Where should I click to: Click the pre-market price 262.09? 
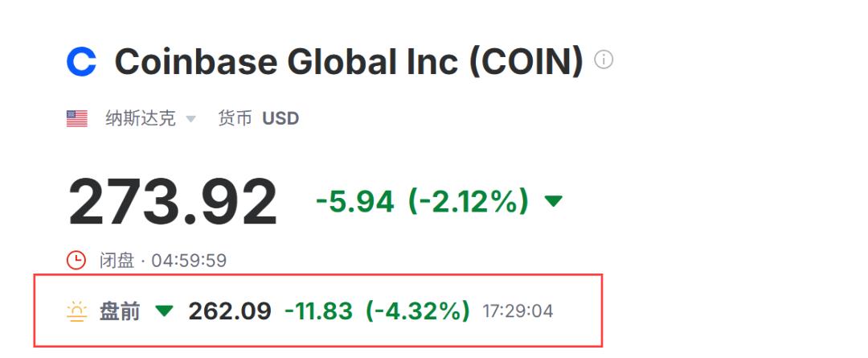click(x=230, y=311)
